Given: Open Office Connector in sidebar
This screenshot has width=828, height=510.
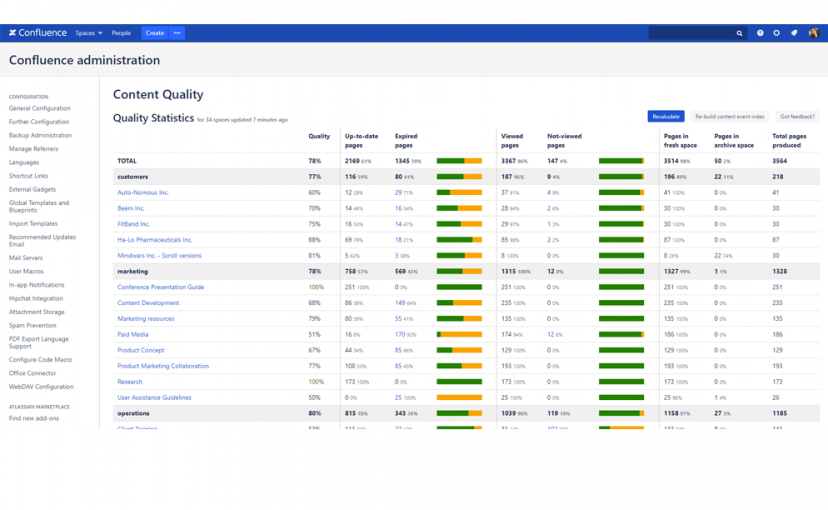Looking at the screenshot, I should click(x=32, y=373).
